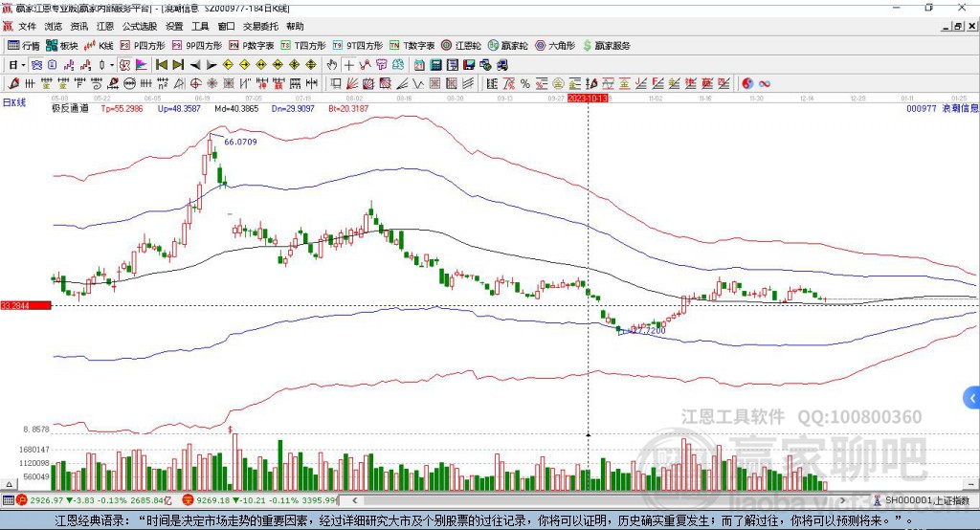Open the P数字表 tool
Image resolution: width=980 pixels, height=530 pixels.
click(252, 46)
